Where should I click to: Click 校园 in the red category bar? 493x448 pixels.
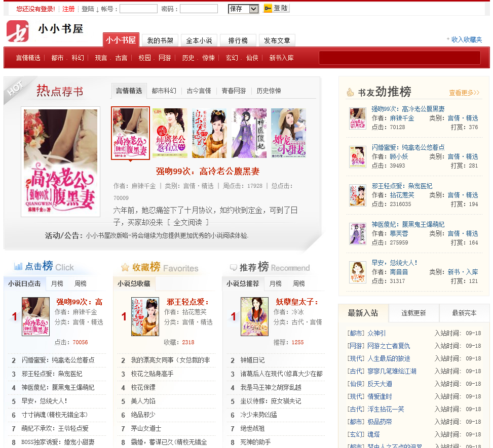click(144, 58)
